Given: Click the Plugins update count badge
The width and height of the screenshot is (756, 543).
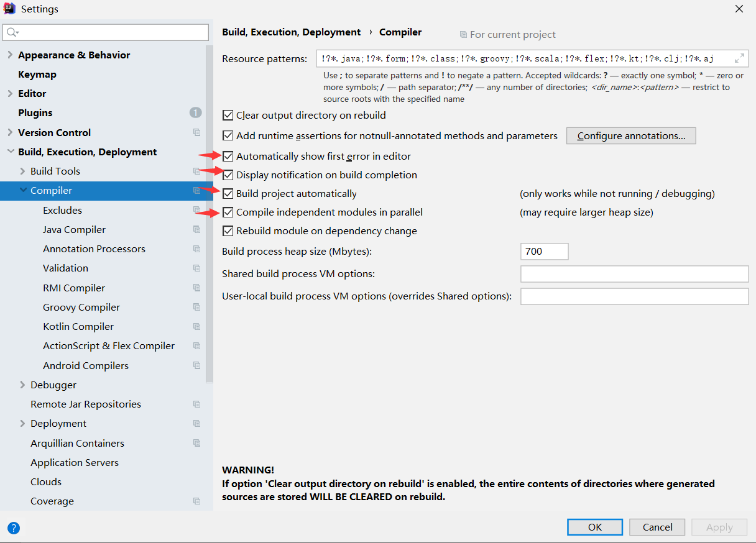Looking at the screenshot, I should coord(196,112).
